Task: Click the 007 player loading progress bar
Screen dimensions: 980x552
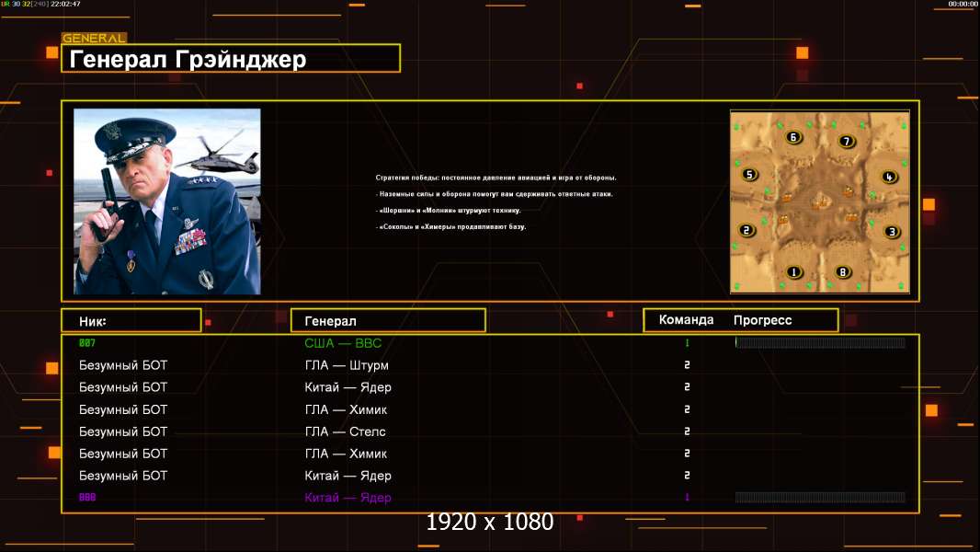Action: 820,342
